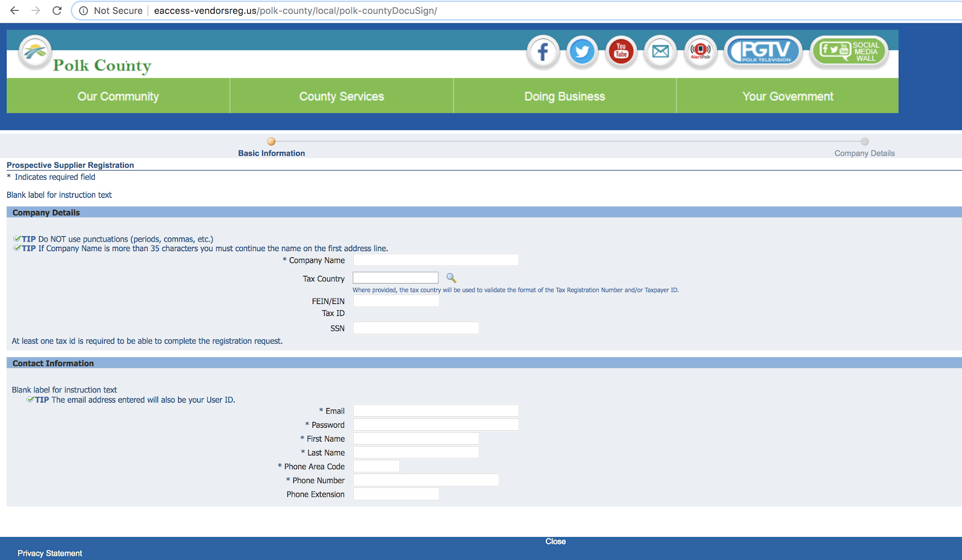Click the 'Indicates required field' text
The width and height of the screenshot is (962, 560).
click(x=55, y=177)
